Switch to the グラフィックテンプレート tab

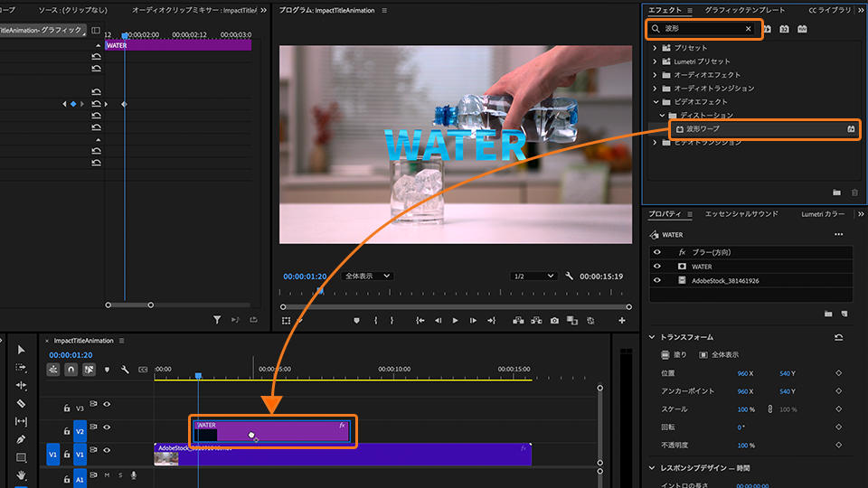click(744, 10)
